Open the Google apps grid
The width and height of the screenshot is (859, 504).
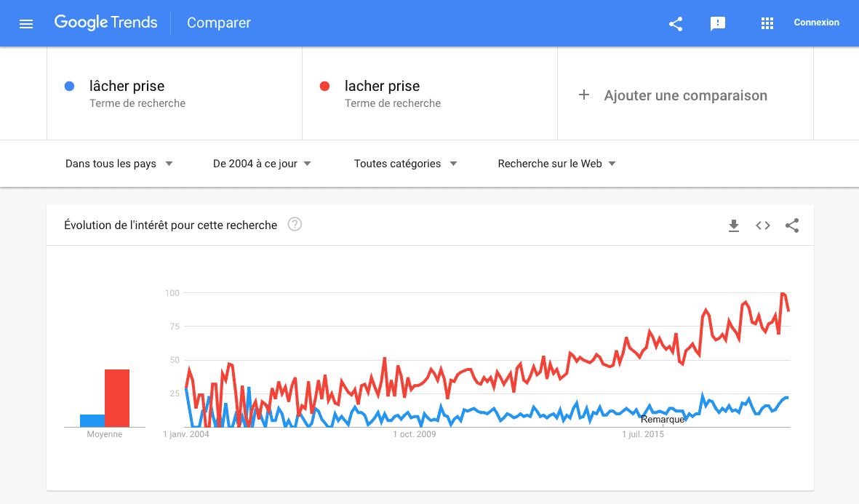click(767, 23)
